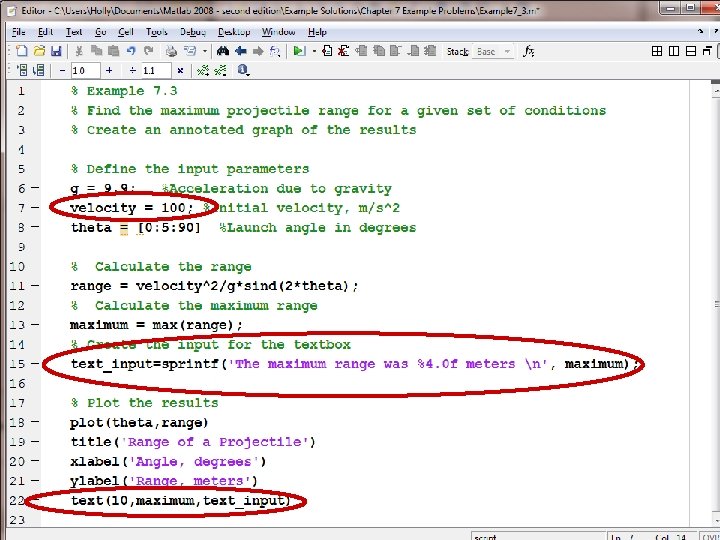Run the script with the green play icon

tap(299, 51)
